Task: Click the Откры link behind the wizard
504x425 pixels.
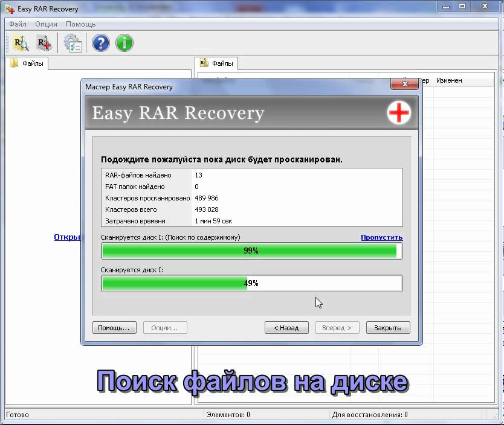Action: coord(67,237)
